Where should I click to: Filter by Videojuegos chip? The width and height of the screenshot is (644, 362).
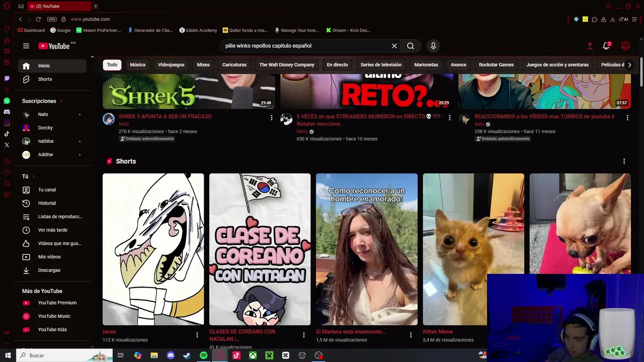tap(171, 65)
